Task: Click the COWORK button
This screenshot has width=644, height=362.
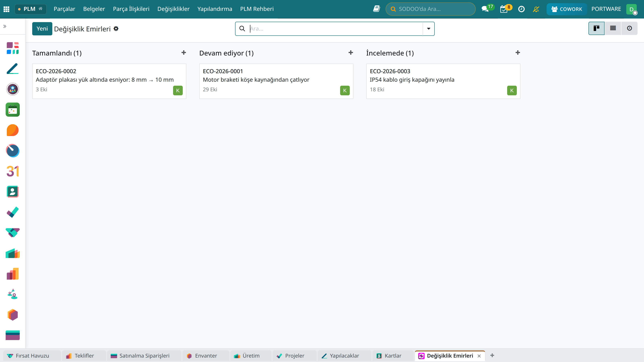Action: [567, 9]
